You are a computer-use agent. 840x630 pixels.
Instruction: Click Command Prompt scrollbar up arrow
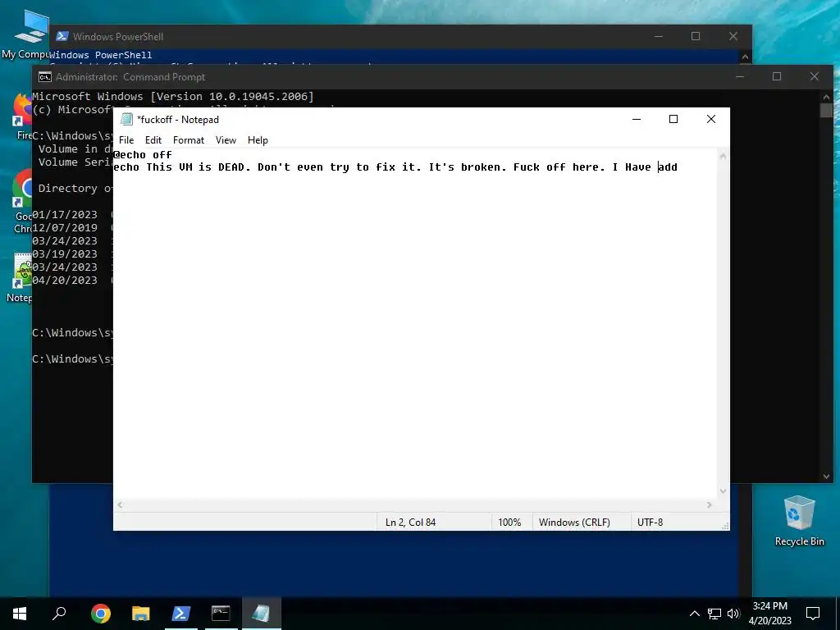click(826, 97)
